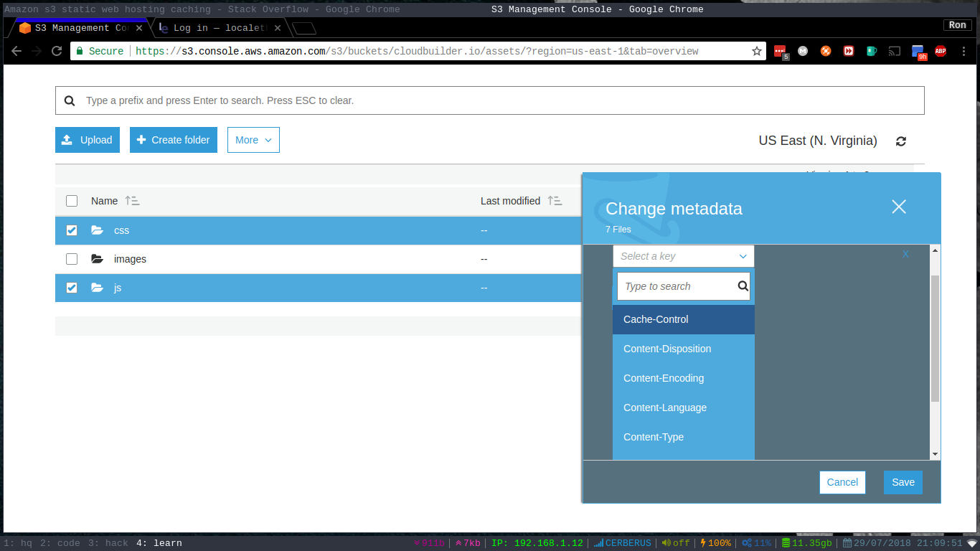Screen dimensions: 980x551
Task: Switch to the S3 Management Console tab
Action: (x=79, y=28)
